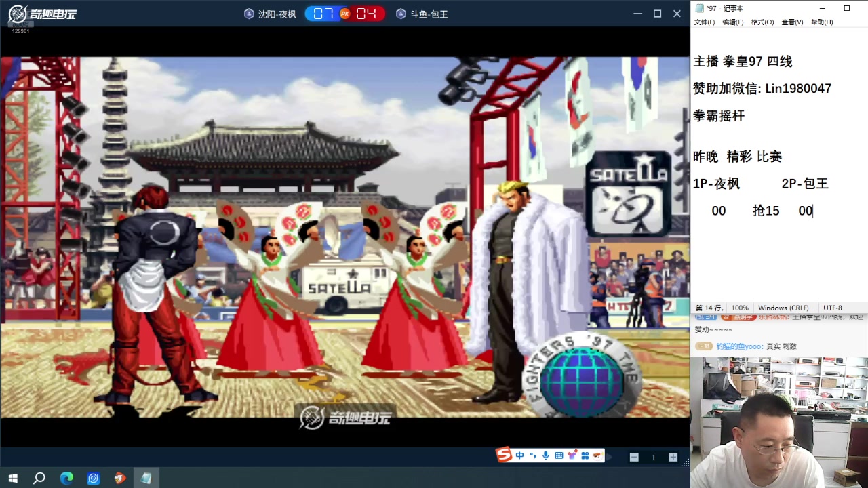868x488 pixels.
Task: Open the skin shirt icon on IME bar
Action: tap(572, 456)
